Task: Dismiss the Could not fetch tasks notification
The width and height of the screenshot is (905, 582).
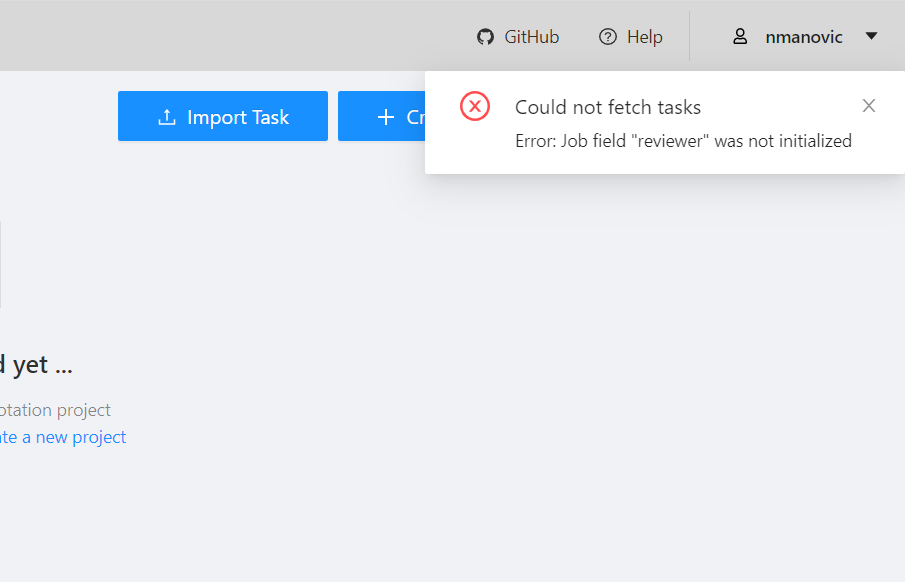Action: tap(868, 105)
